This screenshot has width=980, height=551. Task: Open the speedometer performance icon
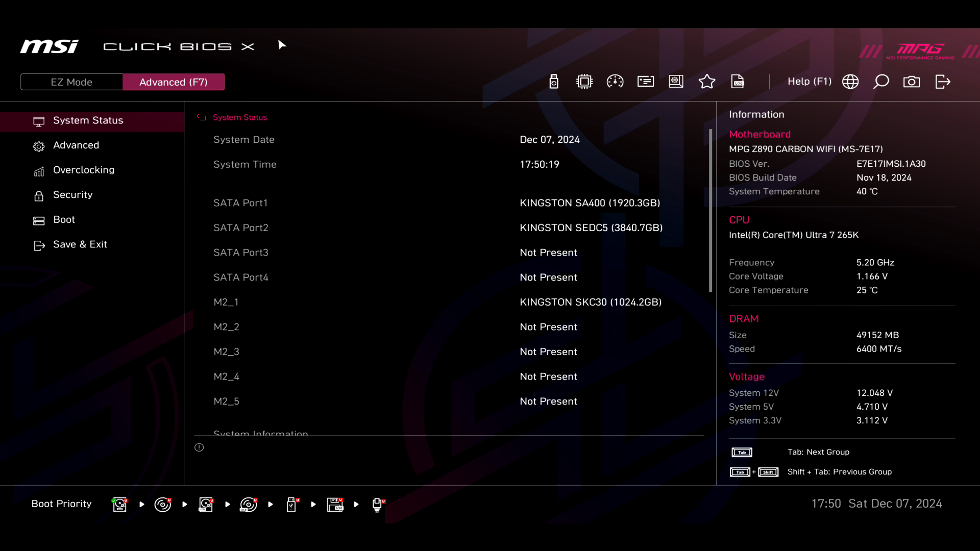(x=615, y=82)
